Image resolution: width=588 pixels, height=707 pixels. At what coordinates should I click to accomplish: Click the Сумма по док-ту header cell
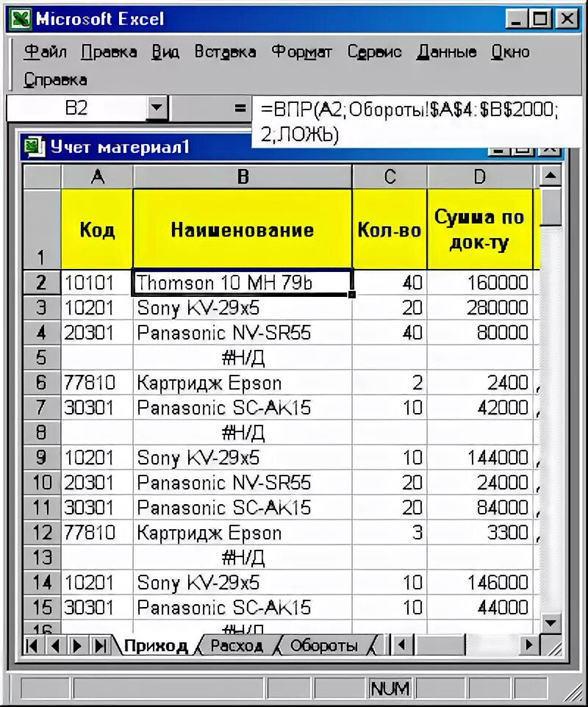click(x=480, y=229)
